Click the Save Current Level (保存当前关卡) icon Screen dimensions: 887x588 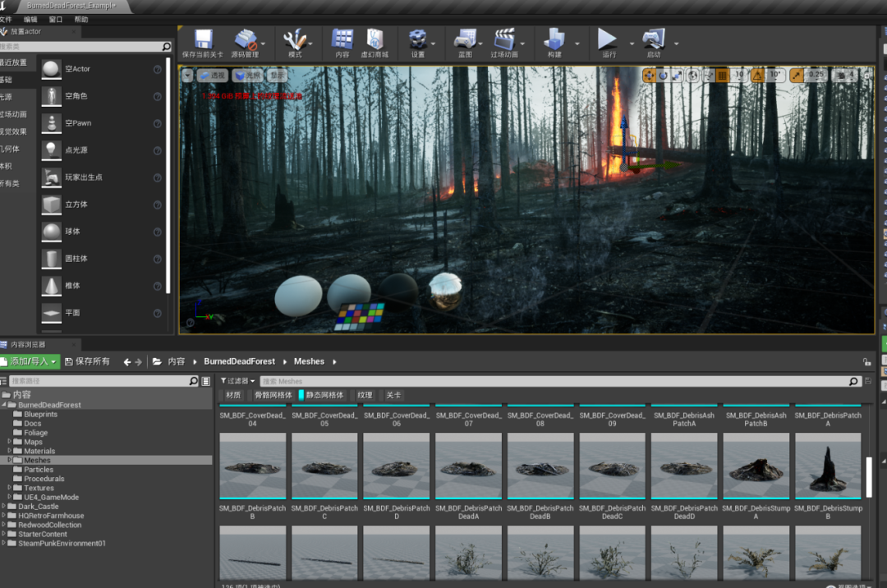[x=203, y=39]
